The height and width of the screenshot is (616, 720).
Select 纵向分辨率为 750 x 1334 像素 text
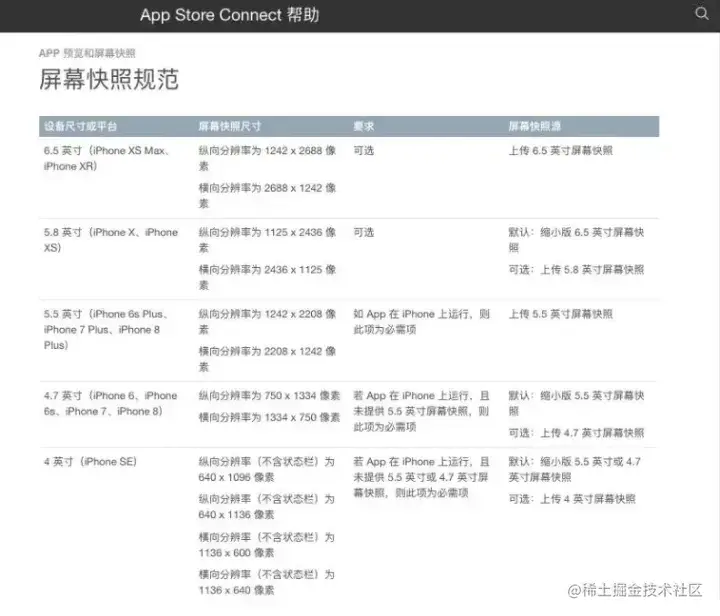click(269, 396)
